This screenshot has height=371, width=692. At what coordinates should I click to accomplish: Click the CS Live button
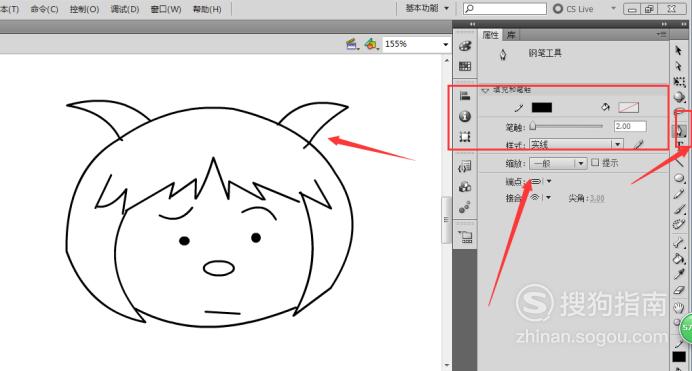(573, 8)
